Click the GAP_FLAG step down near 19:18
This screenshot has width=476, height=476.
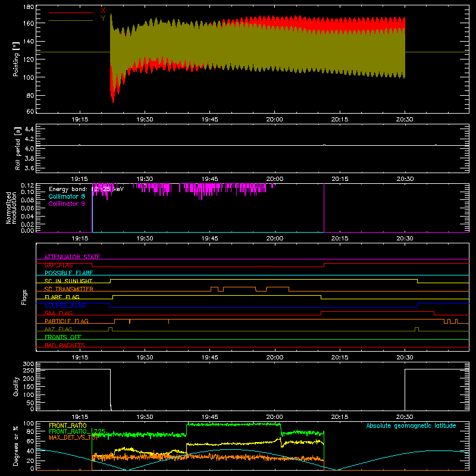click(x=92, y=265)
